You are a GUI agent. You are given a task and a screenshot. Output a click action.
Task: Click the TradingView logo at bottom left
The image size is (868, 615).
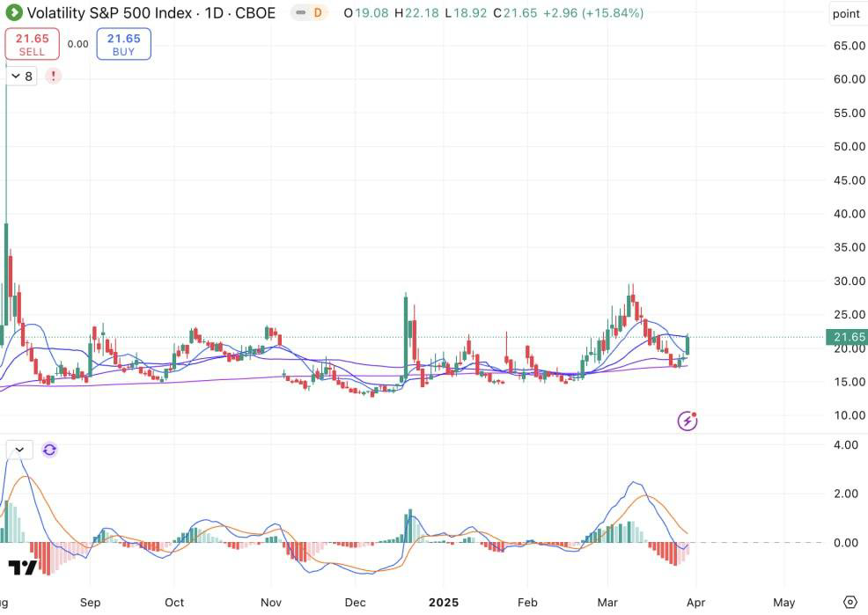click(23, 567)
